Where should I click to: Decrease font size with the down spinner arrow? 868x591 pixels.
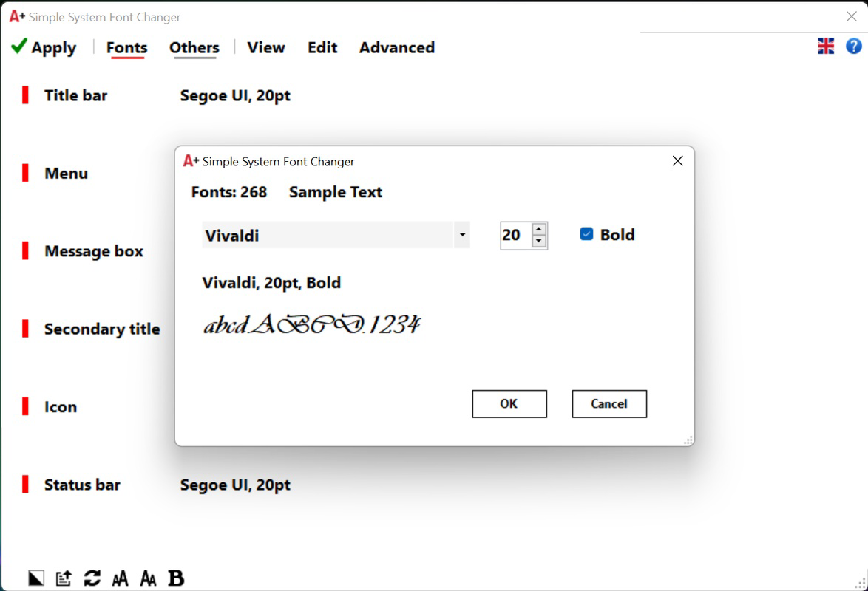(539, 242)
